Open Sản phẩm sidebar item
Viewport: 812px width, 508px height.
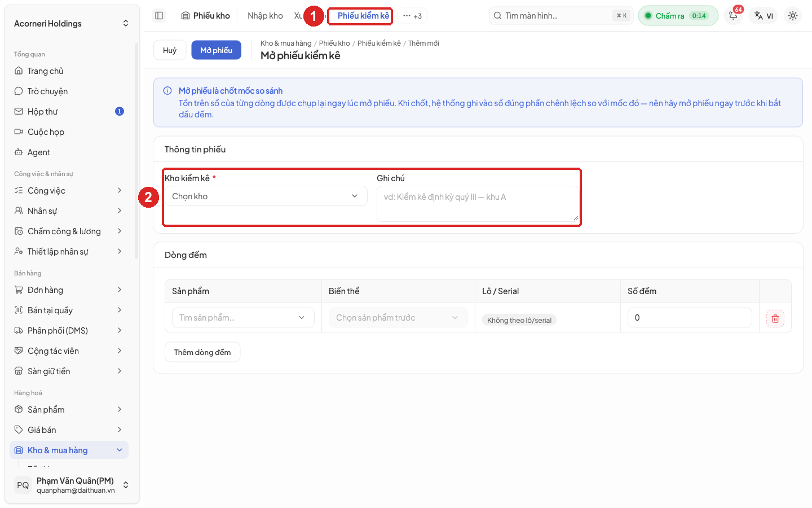pyautogui.click(x=69, y=410)
